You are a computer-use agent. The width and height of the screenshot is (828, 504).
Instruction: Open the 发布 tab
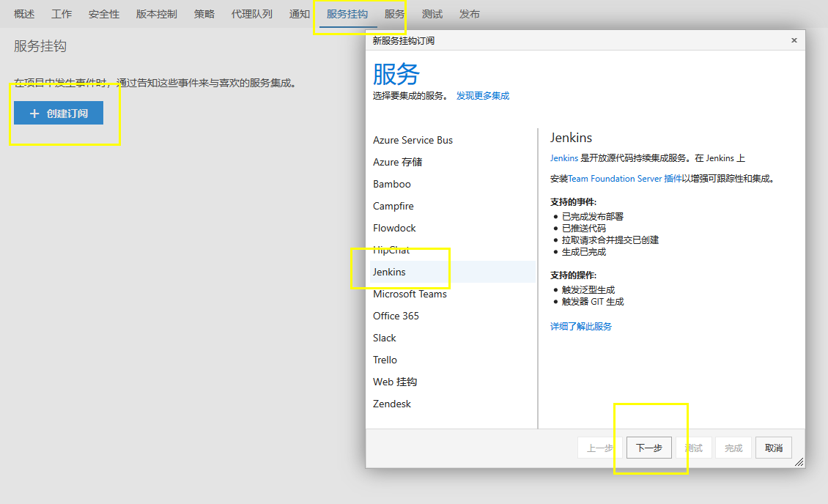[x=470, y=14]
